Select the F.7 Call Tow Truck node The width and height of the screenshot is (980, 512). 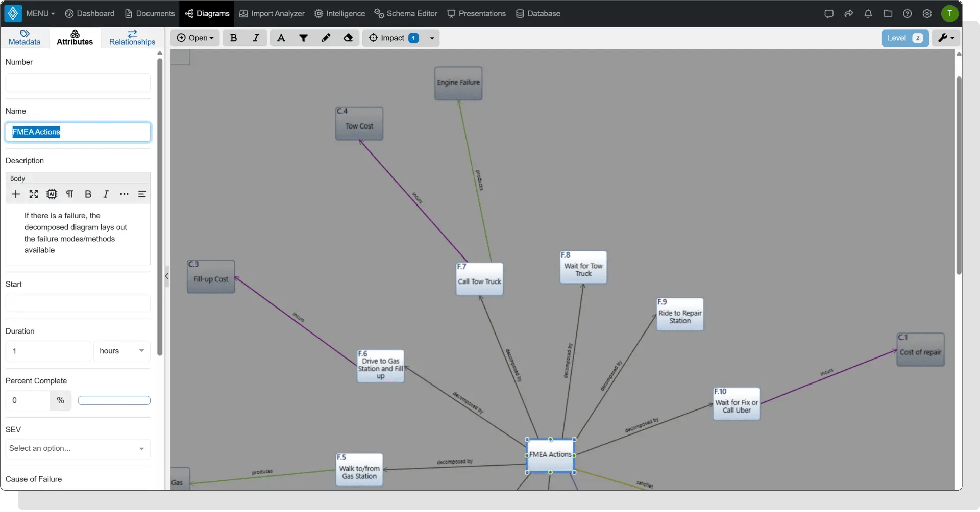(479, 279)
